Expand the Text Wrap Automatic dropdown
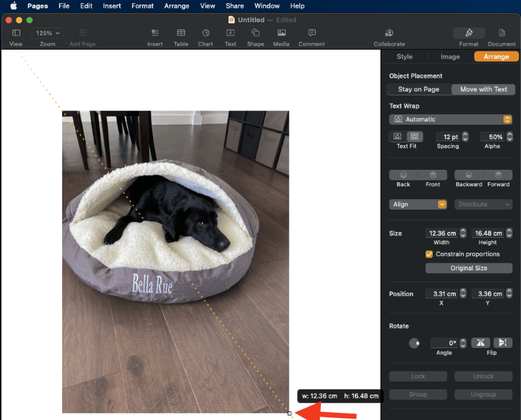521x420 pixels. pyautogui.click(x=450, y=120)
